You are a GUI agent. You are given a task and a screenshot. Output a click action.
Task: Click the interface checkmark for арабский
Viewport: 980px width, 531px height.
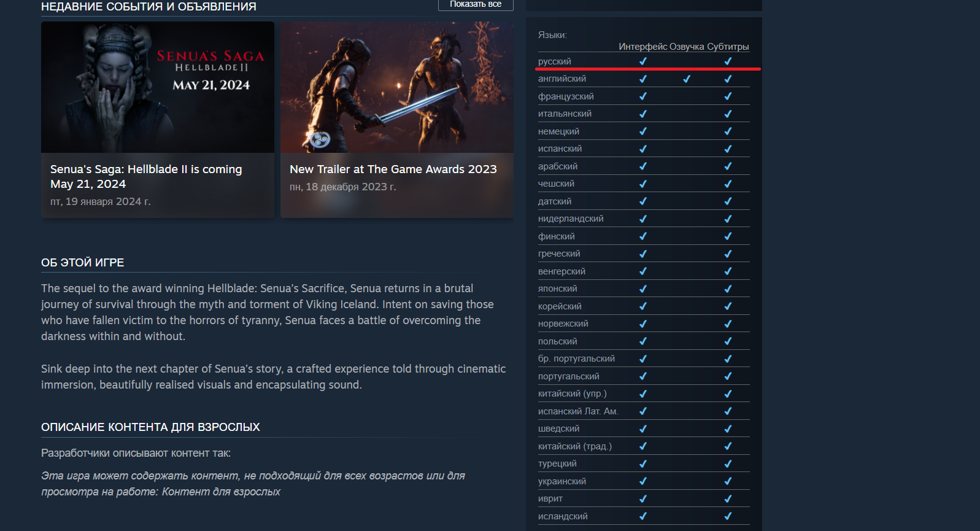coord(643,166)
